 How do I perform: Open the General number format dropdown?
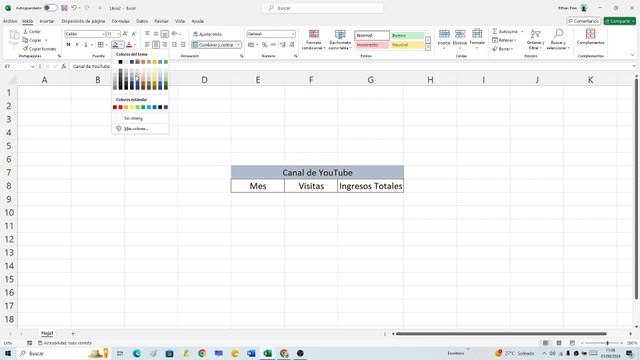(293, 34)
